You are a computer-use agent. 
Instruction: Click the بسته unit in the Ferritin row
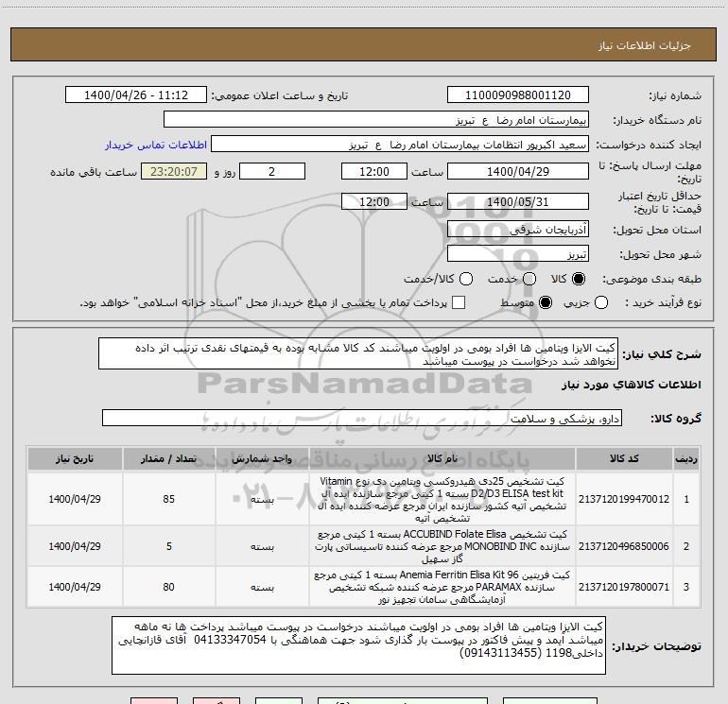(262, 588)
